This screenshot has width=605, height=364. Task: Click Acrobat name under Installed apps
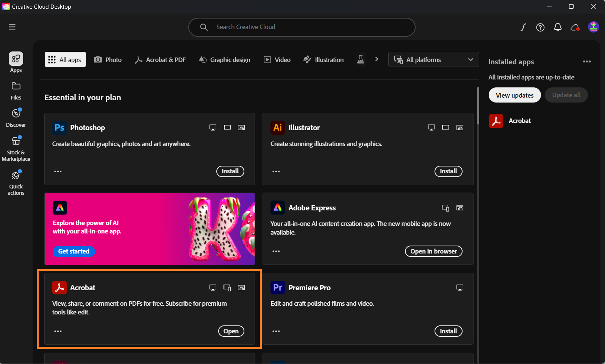520,121
